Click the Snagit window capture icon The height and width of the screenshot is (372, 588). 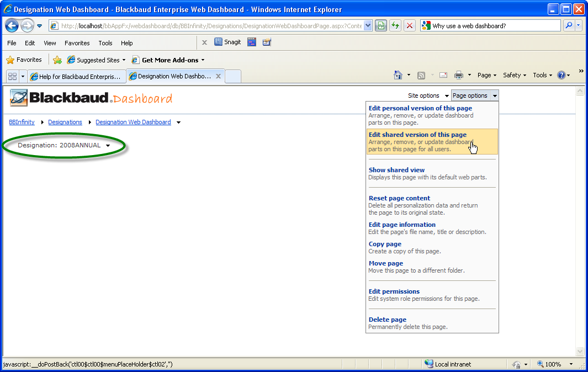point(252,42)
